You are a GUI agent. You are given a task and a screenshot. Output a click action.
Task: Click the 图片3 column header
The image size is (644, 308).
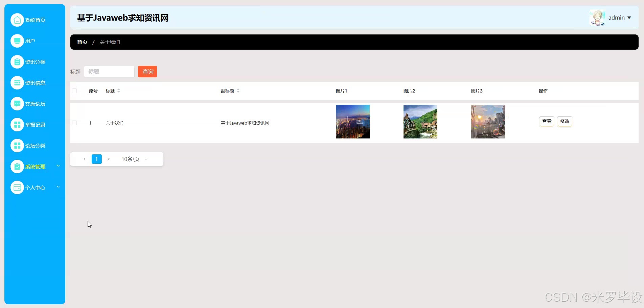(477, 91)
